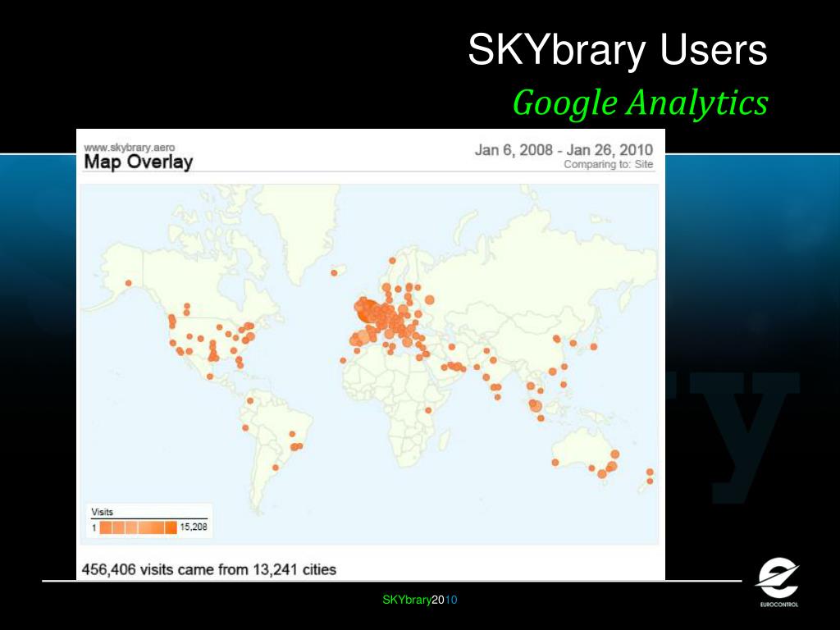Click the visit marker in northern South America
This screenshot has width=840, height=630.
point(250,400)
